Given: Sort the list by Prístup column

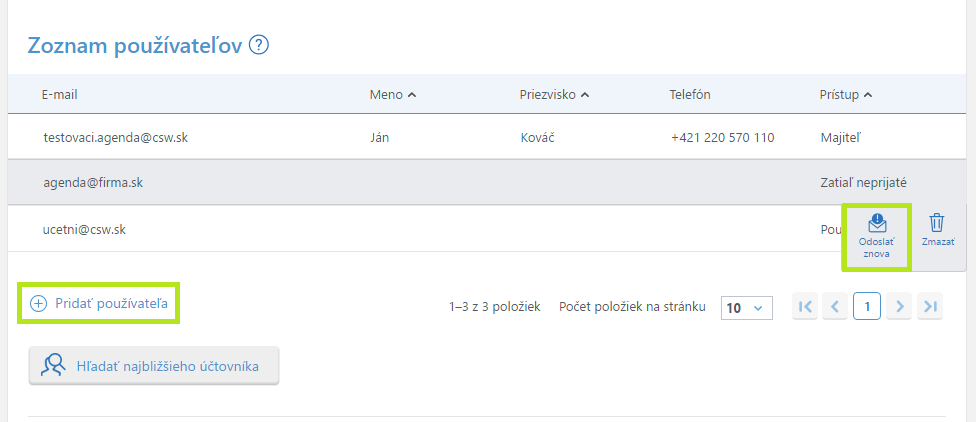Looking at the screenshot, I should [845, 95].
